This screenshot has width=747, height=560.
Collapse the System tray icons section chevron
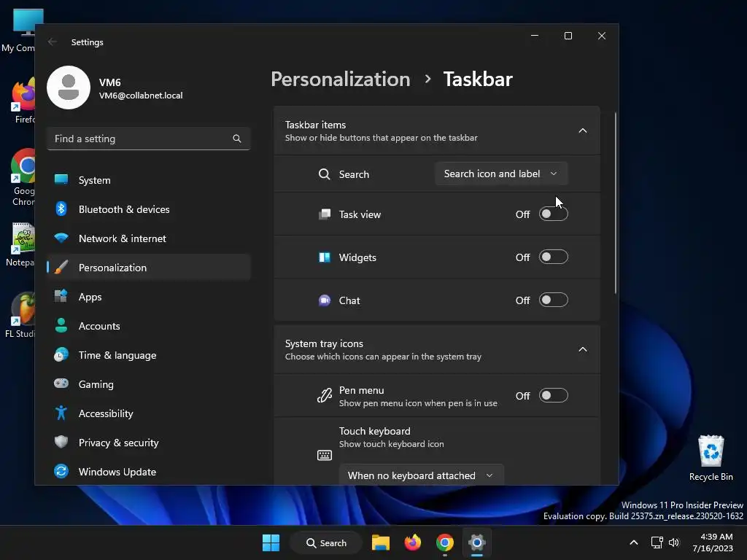[583, 349]
